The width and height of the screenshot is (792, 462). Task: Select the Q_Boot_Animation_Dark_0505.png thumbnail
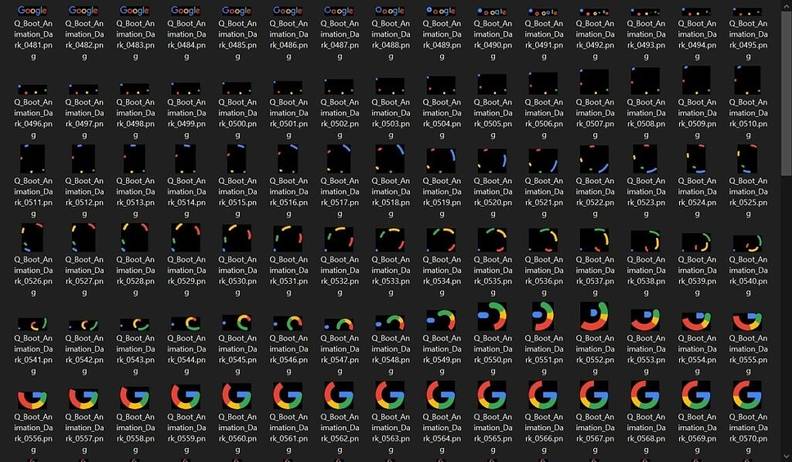click(492, 84)
